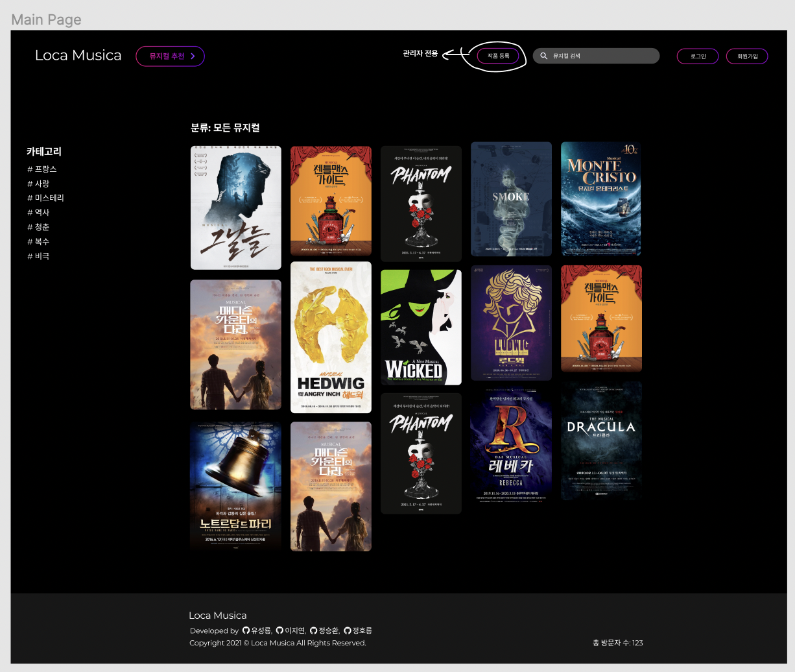Select the # 미스테리 category
The image size is (795, 672).
[45, 198]
